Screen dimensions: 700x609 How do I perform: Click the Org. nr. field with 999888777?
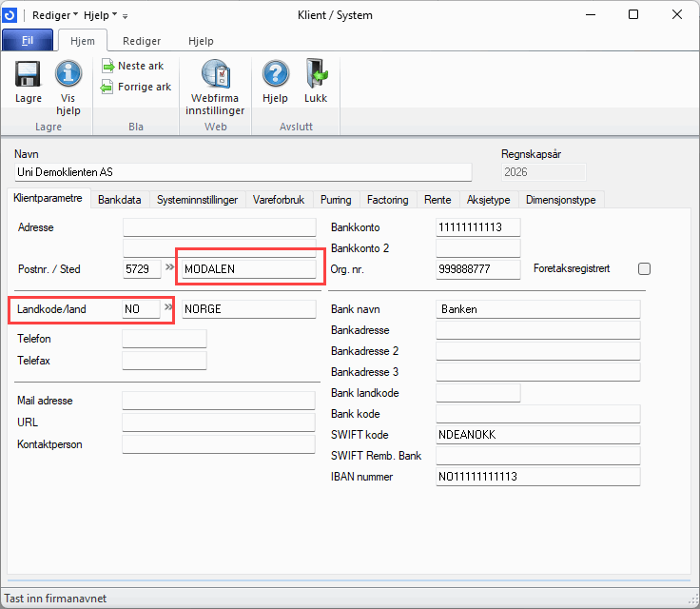click(478, 269)
